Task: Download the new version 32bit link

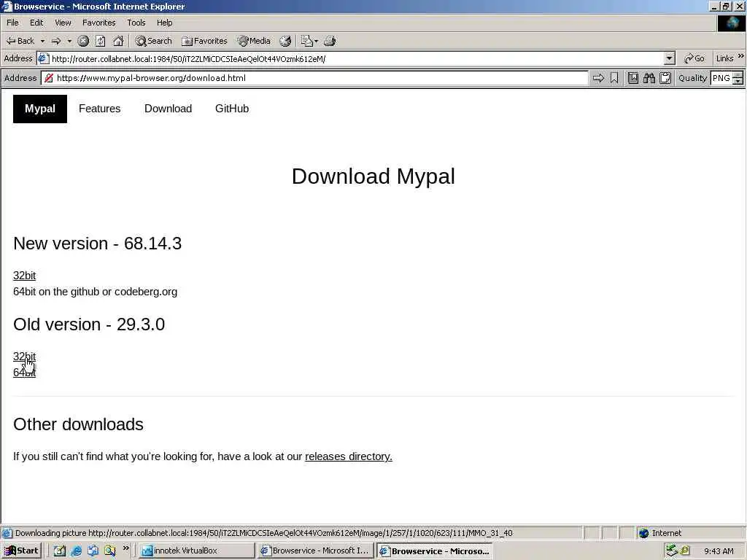Action: [24, 276]
